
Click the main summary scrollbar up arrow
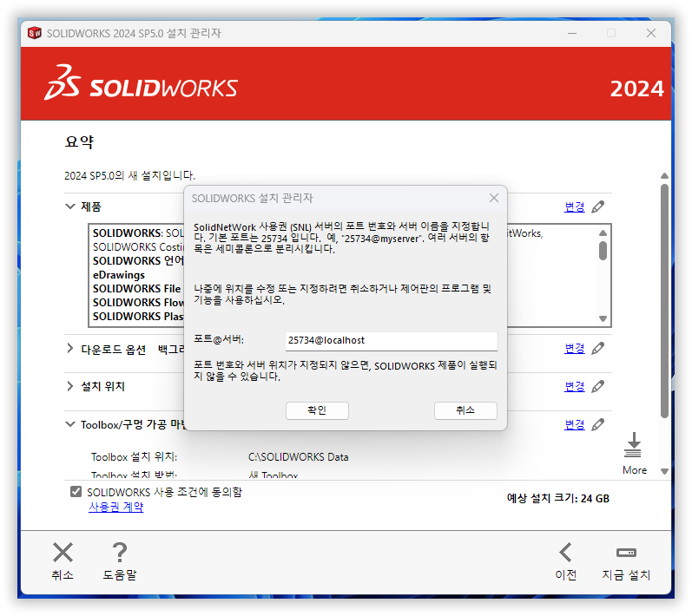click(x=664, y=175)
